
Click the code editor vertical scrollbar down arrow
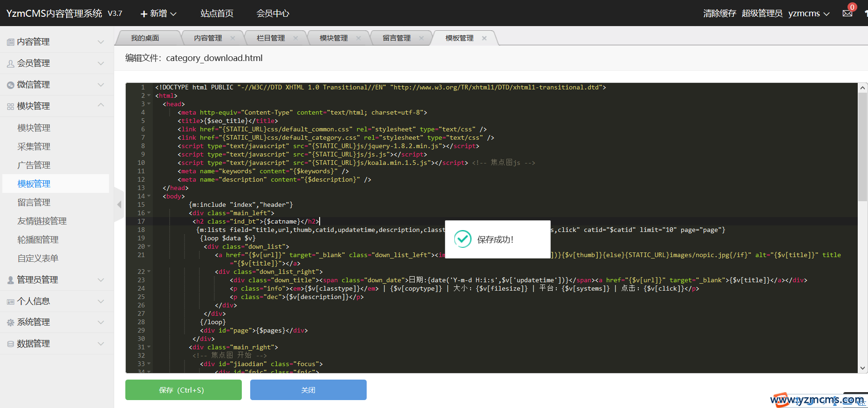862,368
